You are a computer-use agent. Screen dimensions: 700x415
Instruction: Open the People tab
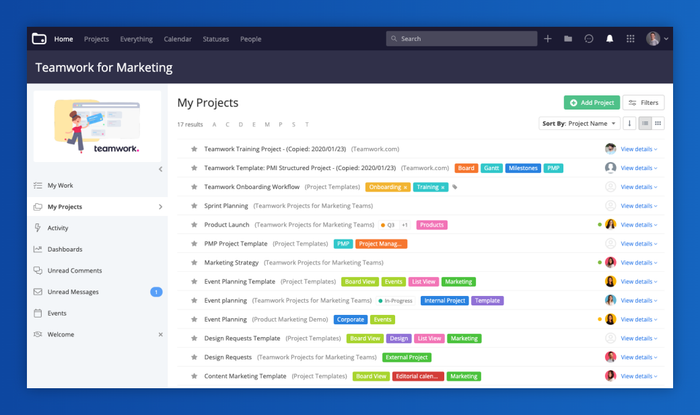coord(250,39)
